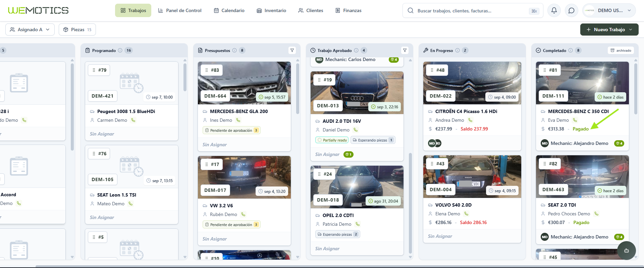This screenshot has width=644, height=268.
Task: Filter the Presupuestos column
Action: coord(292,50)
